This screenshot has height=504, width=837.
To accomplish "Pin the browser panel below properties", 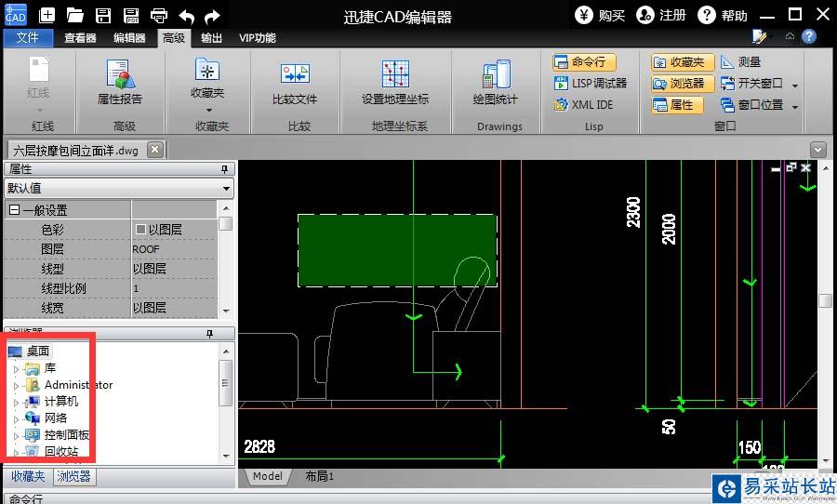I will [209, 334].
